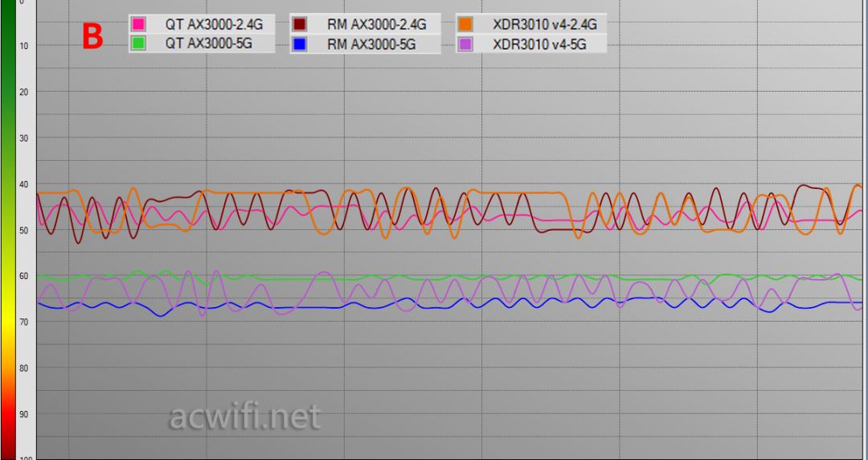
Task: Click the pink QT AX3000-2.4G legend swatch
Action: pos(138,24)
